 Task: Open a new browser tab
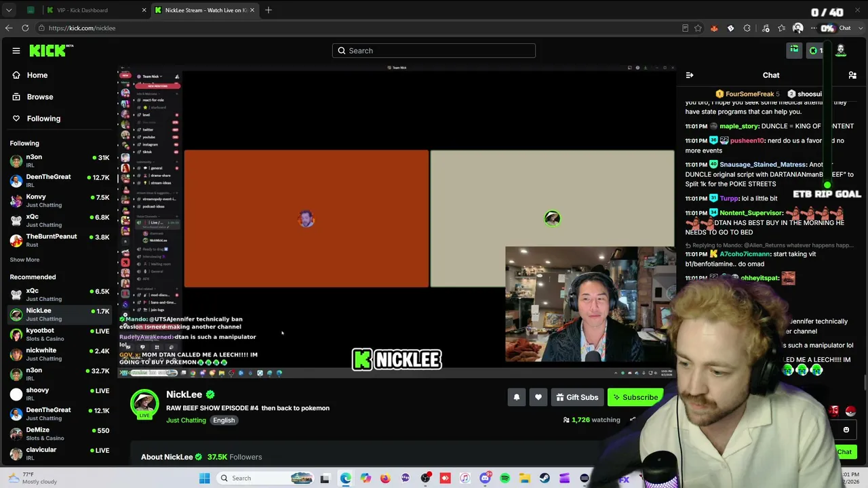pos(269,10)
